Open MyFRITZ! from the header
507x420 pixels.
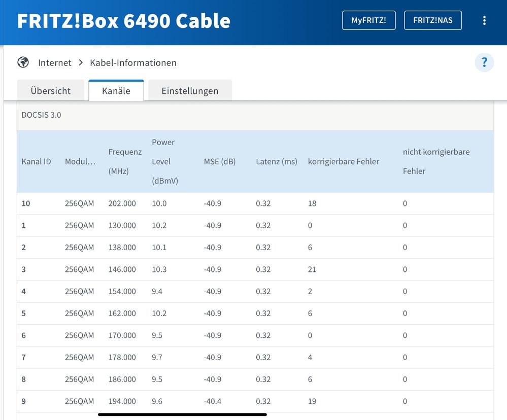pyautogui.click(x=368, y=20)
